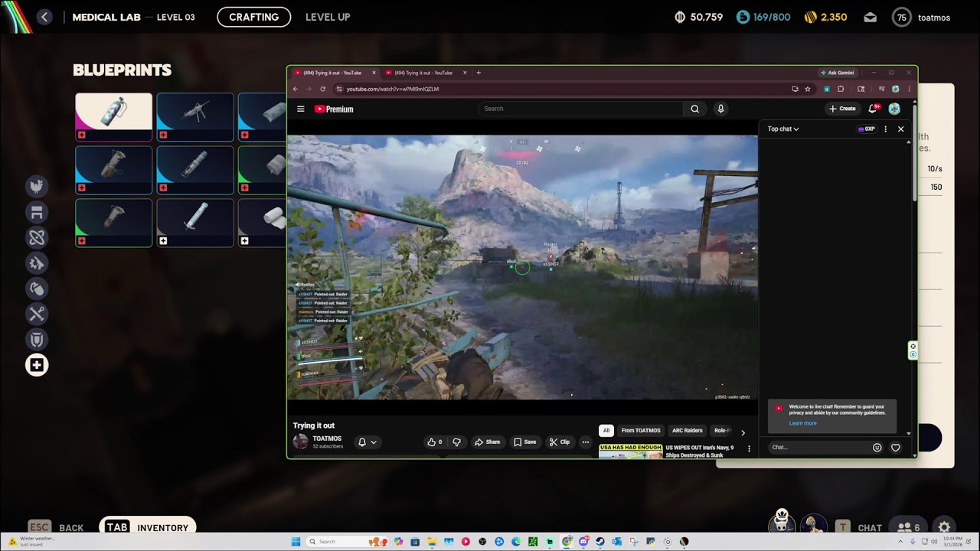Open the TAB Inventory button
Image resolution: width=980 pixels, height=551 pixels.
(148, 527)
